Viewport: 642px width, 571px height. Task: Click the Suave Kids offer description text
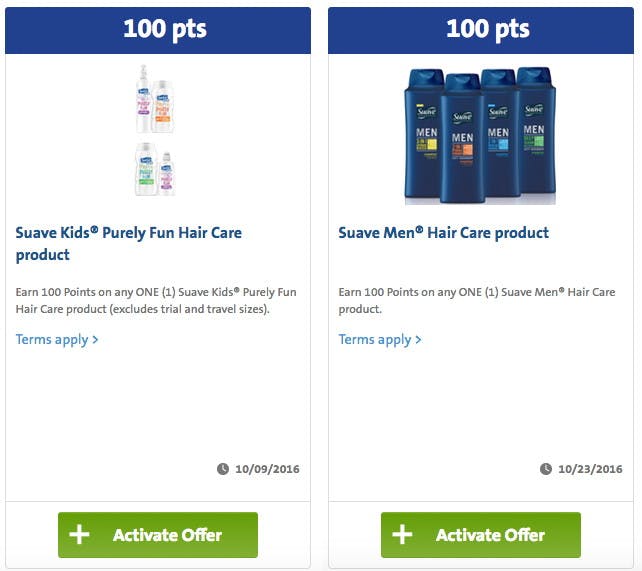pyautogui.click(x=156, y=300)
